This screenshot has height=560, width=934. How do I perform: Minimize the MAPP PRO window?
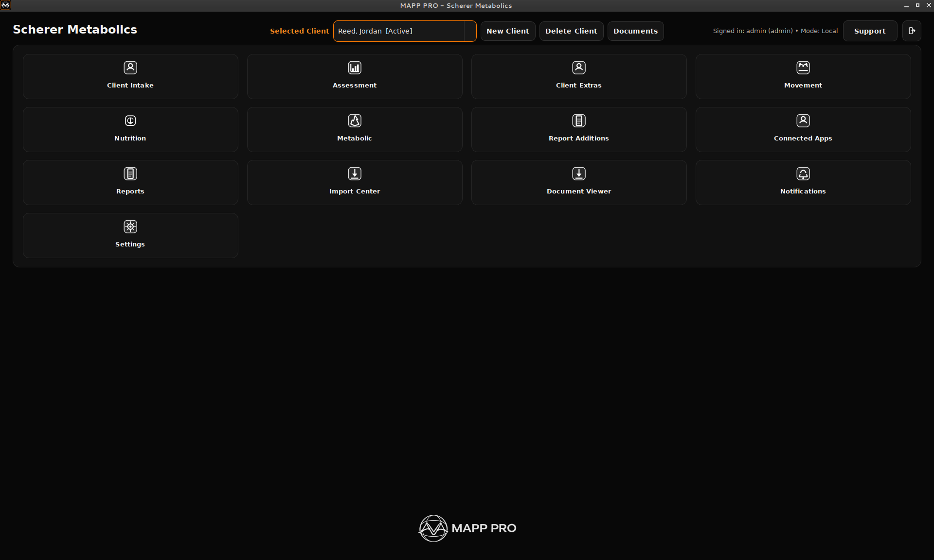click(906, 5)
